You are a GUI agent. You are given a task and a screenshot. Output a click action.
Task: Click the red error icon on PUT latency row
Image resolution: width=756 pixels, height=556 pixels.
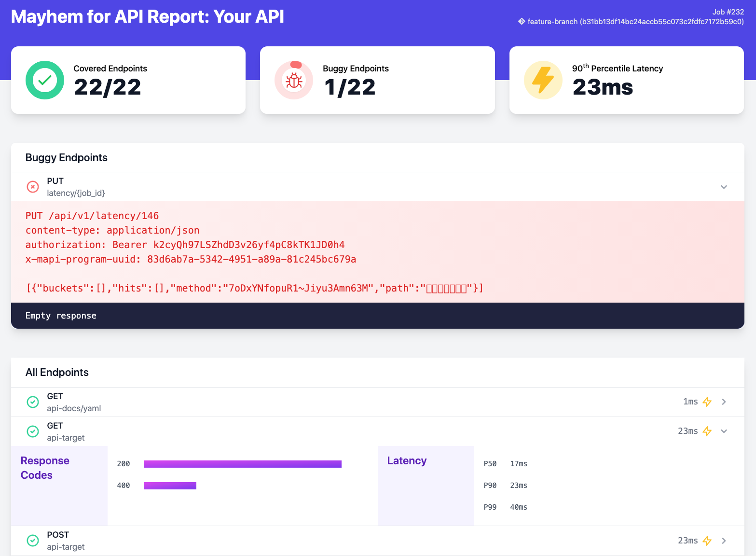(x=33, y=187)
